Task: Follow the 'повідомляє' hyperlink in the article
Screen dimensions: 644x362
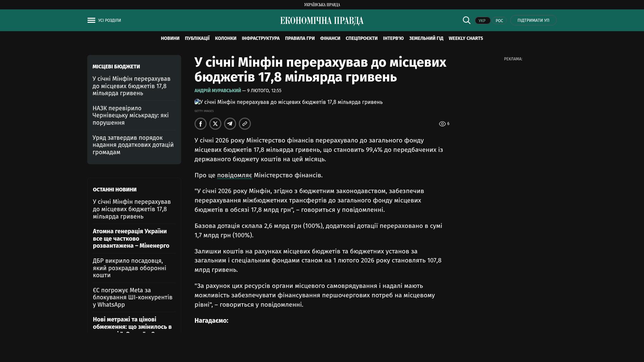Action: pos(234,175)
